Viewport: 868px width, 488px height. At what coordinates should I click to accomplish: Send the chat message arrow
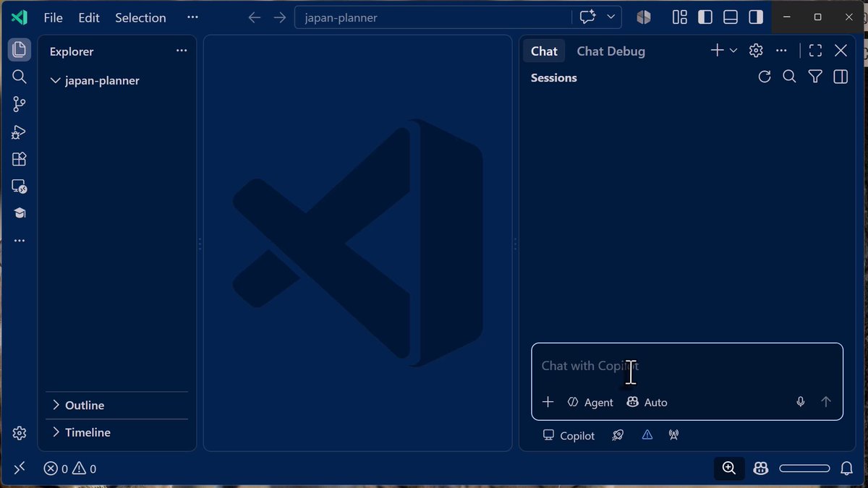826,402
